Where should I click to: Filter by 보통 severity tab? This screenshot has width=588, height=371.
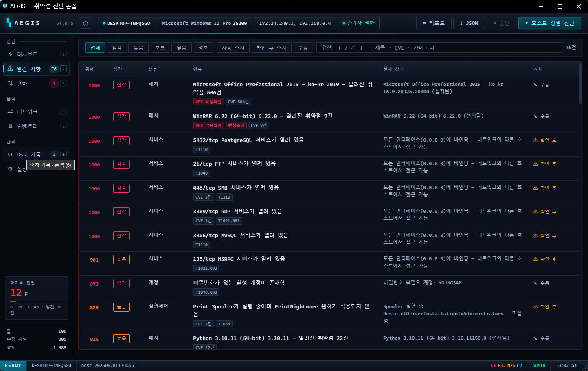coord(160,48)
